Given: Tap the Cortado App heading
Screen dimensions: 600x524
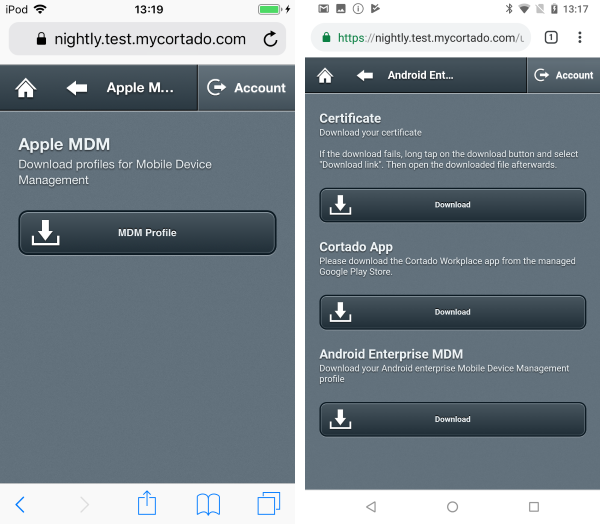Looking at the screenshot, I should [x=356, y=247].
